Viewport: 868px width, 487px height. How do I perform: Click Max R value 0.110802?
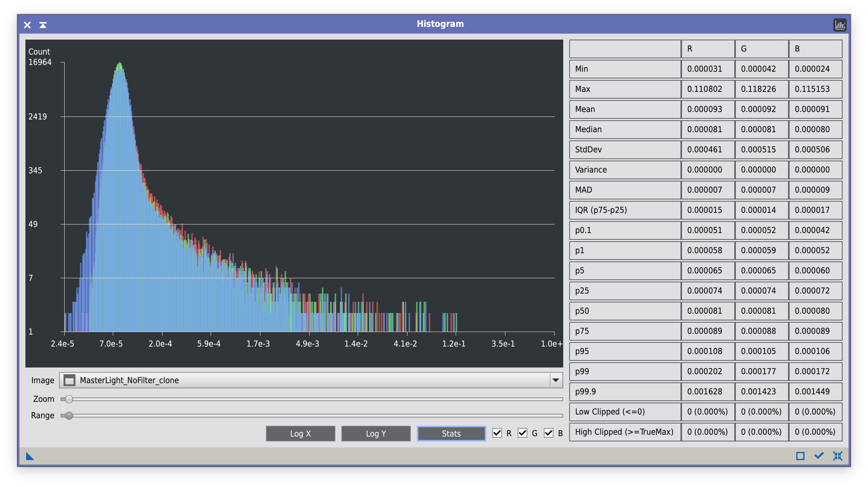(708, 89)
